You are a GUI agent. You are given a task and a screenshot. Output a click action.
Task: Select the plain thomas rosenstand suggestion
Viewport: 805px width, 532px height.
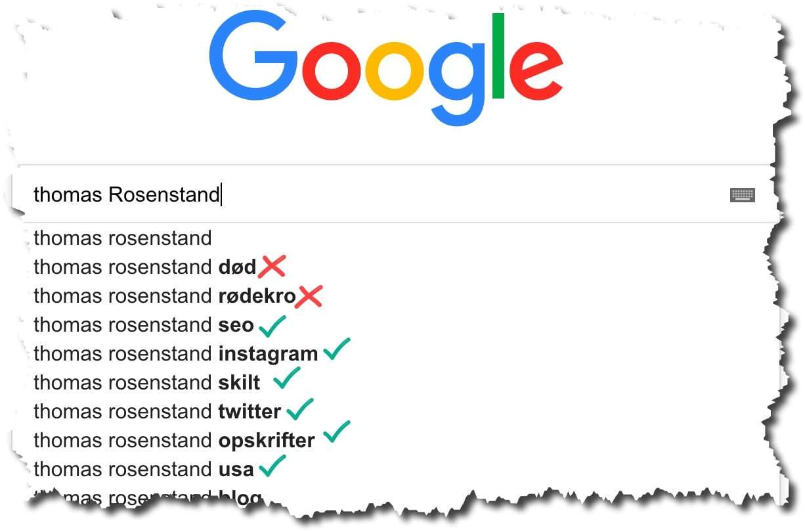point(123,238)
